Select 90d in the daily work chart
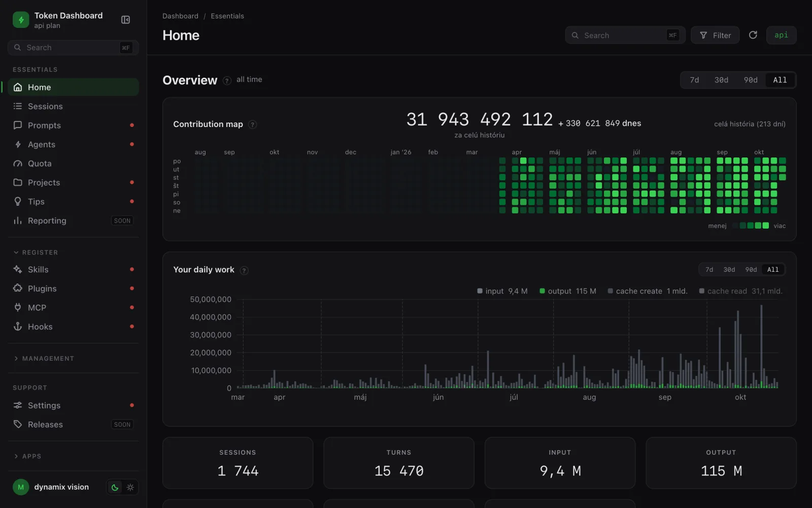812x508 pixels. 751,270
